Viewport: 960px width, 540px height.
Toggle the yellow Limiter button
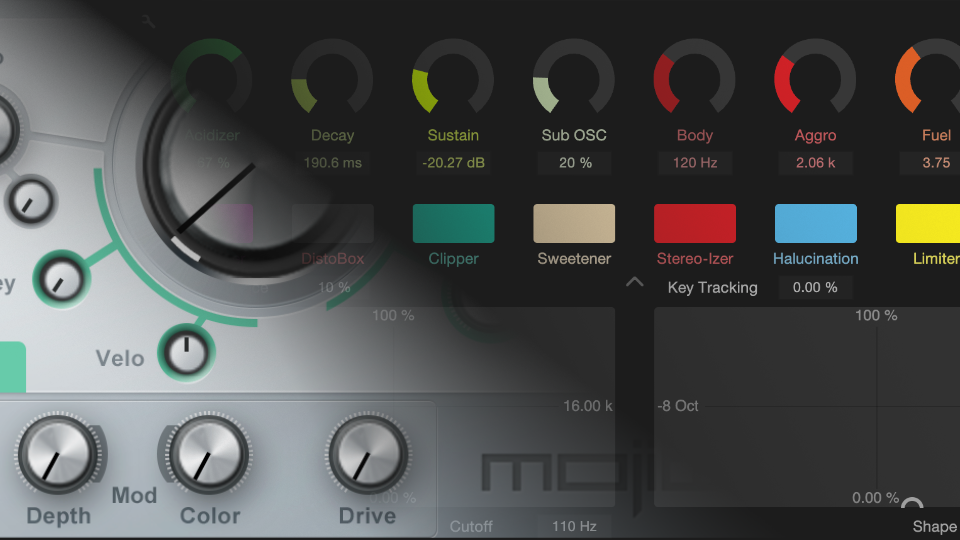coord(928,223)
